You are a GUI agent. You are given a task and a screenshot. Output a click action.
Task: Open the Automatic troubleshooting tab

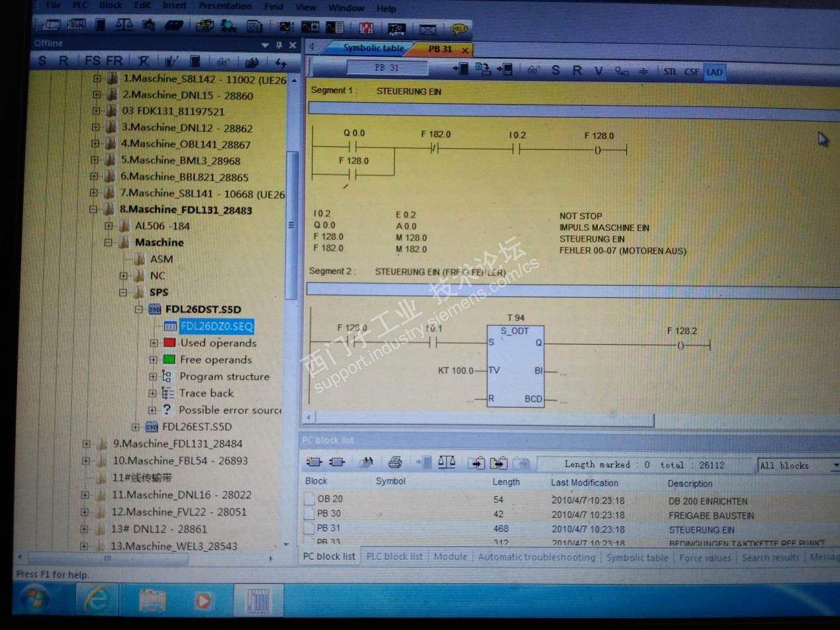[536, 557]
